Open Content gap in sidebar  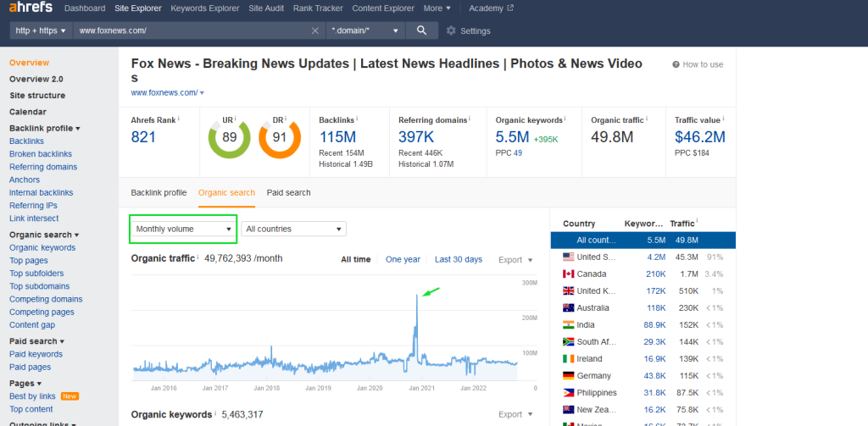32,324
